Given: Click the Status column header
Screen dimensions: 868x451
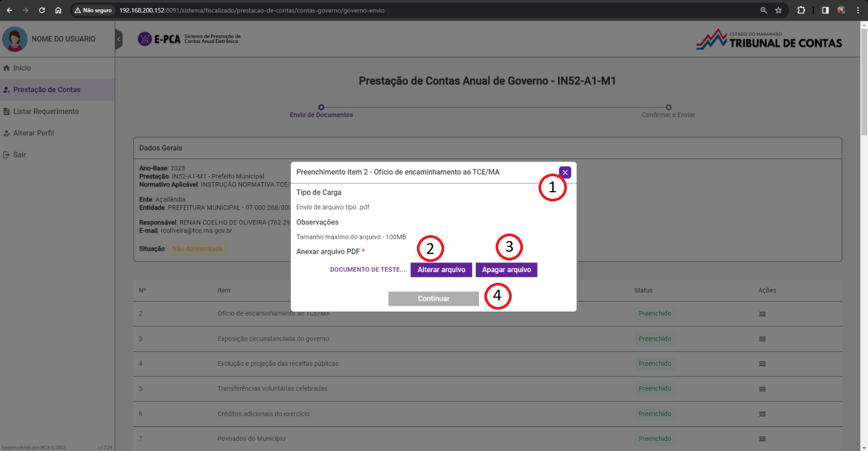Looking at the screenshot, I should pos(643,290).
